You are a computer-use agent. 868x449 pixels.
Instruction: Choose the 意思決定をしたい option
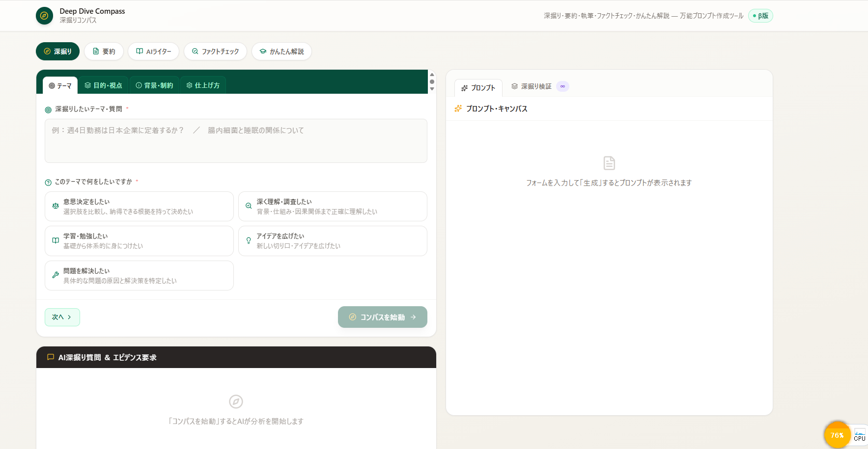click(139, 207)
